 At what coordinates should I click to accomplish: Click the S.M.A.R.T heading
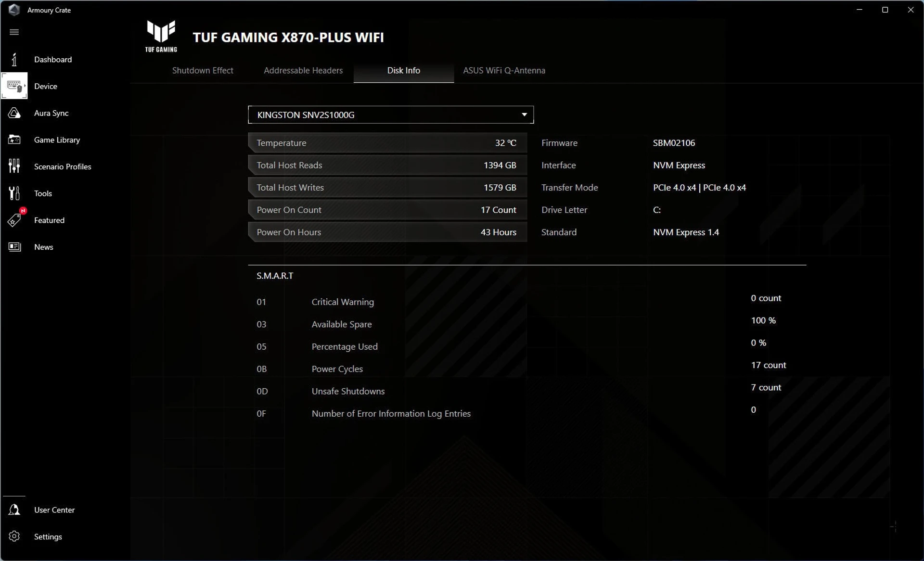pyautogui.click(x=275, y=276)
